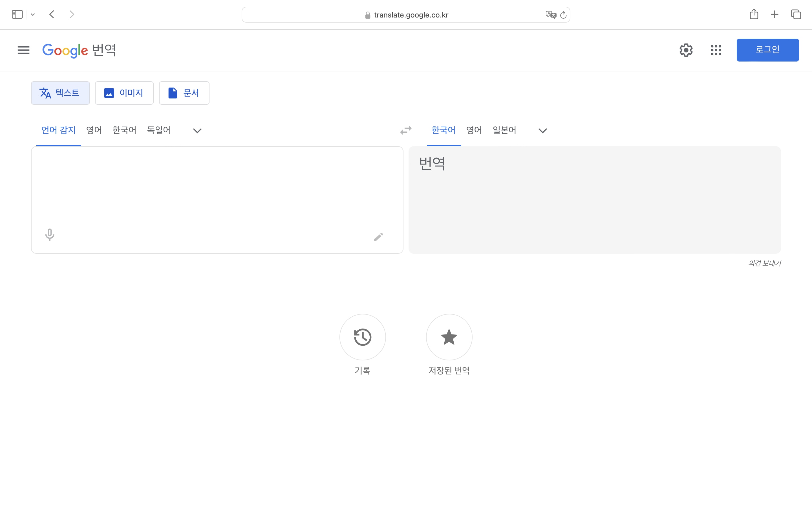
Task: Show Safari tab overview icon
Action: click(x=796, y=14)
